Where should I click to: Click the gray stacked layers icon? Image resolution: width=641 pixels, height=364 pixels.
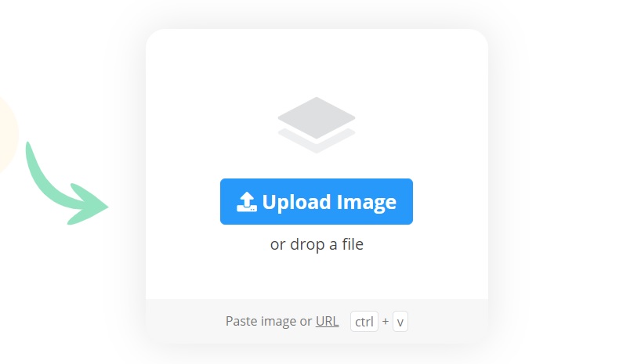(x=317, y=125)
